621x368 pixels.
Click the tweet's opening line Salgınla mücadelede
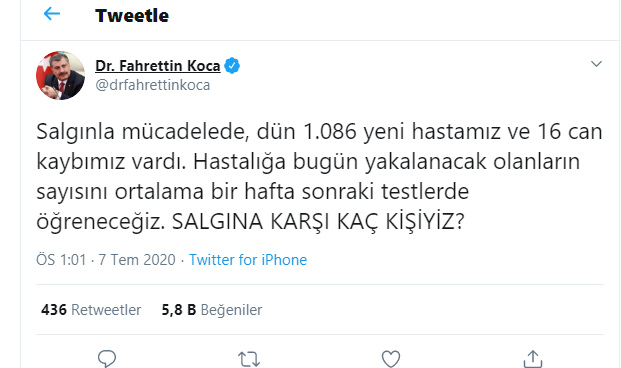(x=143, y=131)
